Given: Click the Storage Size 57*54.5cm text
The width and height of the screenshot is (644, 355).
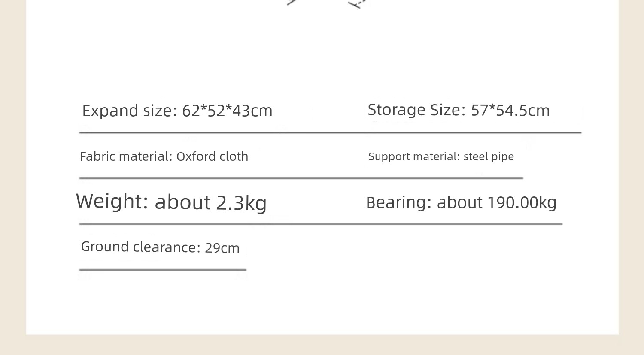Looking at the screenshot, I should (x=459, y=110).
